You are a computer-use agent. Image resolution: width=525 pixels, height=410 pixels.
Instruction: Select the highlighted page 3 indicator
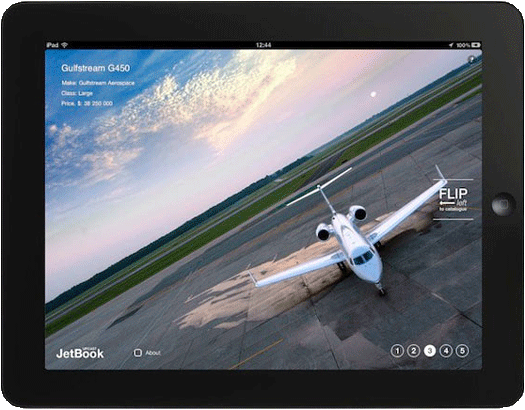tap(430, 351)
